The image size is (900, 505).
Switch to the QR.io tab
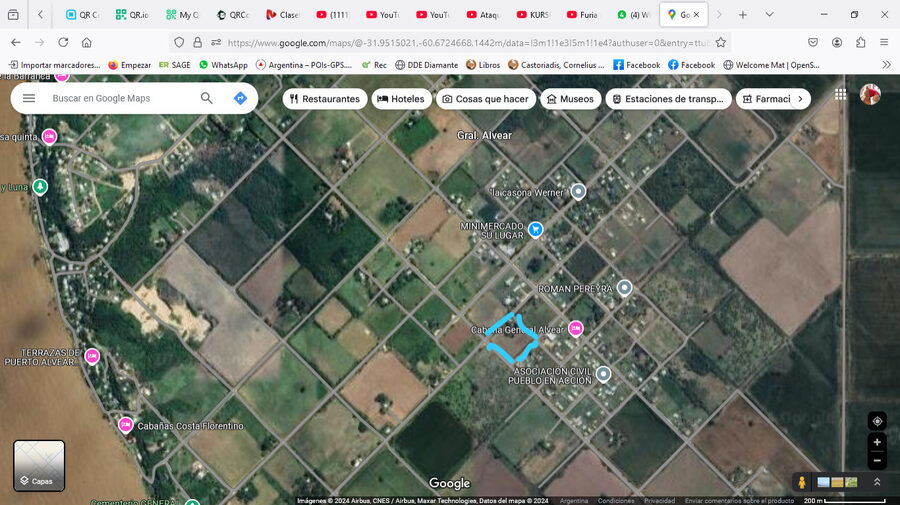tap(132, 15)
